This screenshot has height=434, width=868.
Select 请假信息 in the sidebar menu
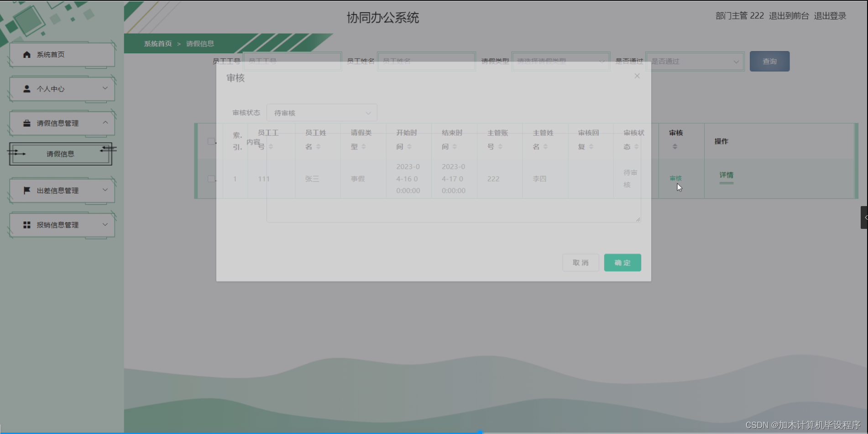point(61,154)
